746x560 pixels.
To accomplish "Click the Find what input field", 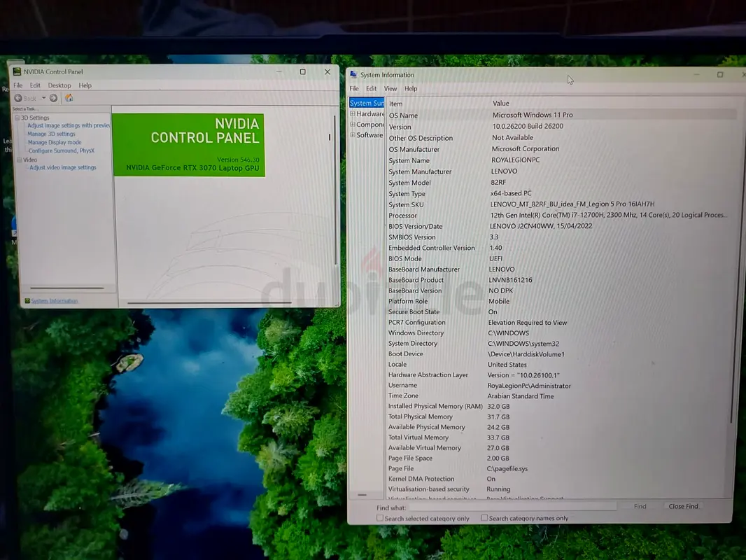I will click(513, 507).
